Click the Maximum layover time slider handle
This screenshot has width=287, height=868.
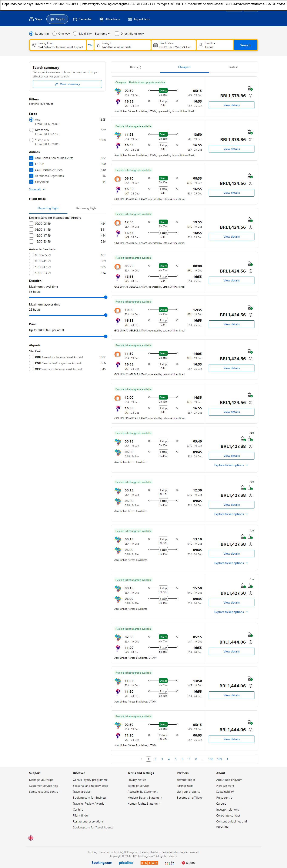coord(106,315)
